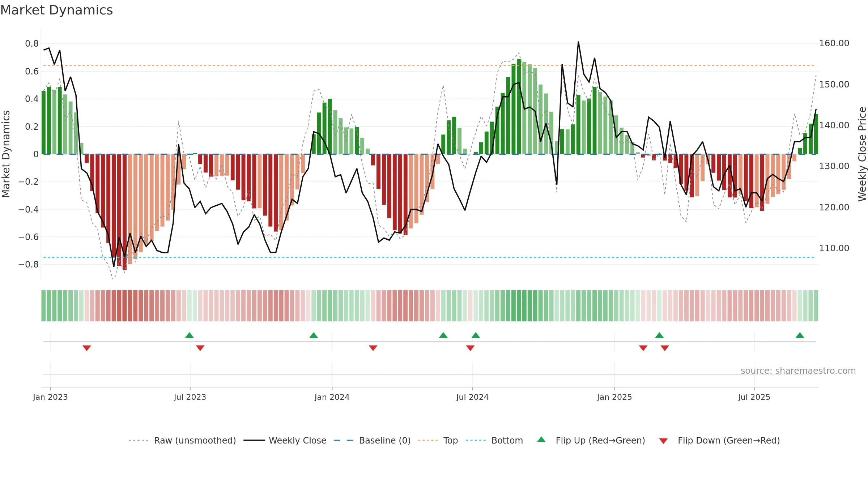Click the 0.6 left axis label
The height and width of the screenshot is (488, 868).
tap(32, 72)
